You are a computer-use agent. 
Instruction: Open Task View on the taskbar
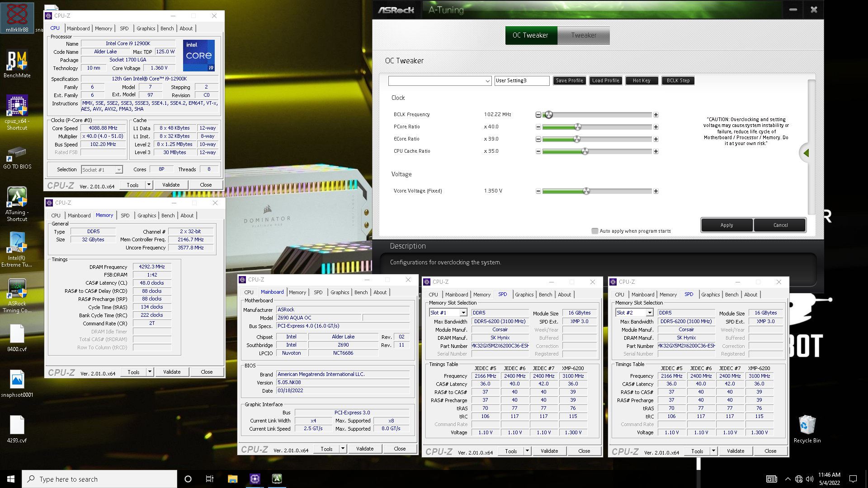[210, 479]
